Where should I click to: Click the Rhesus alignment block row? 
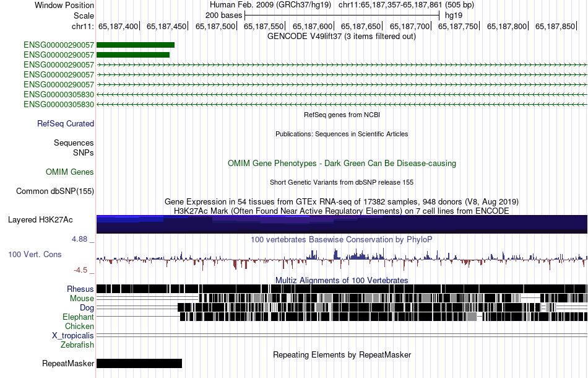pyautogui.click(x=342, y=289)
